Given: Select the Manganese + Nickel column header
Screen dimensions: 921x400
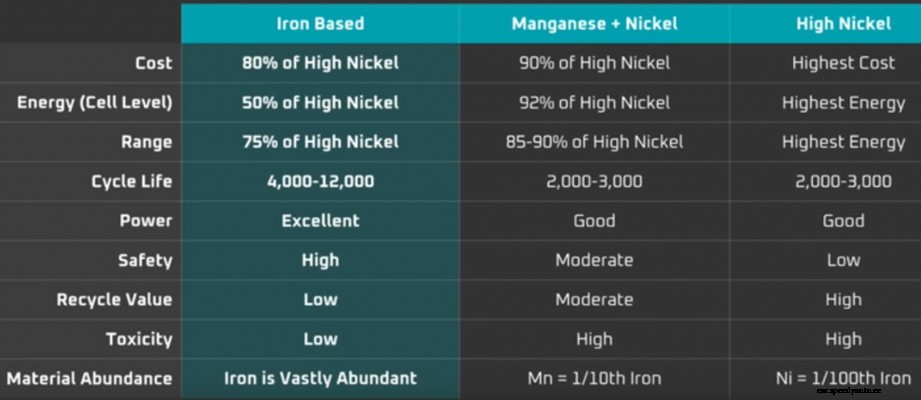Looking at the screenshot, I should [594, 23].
